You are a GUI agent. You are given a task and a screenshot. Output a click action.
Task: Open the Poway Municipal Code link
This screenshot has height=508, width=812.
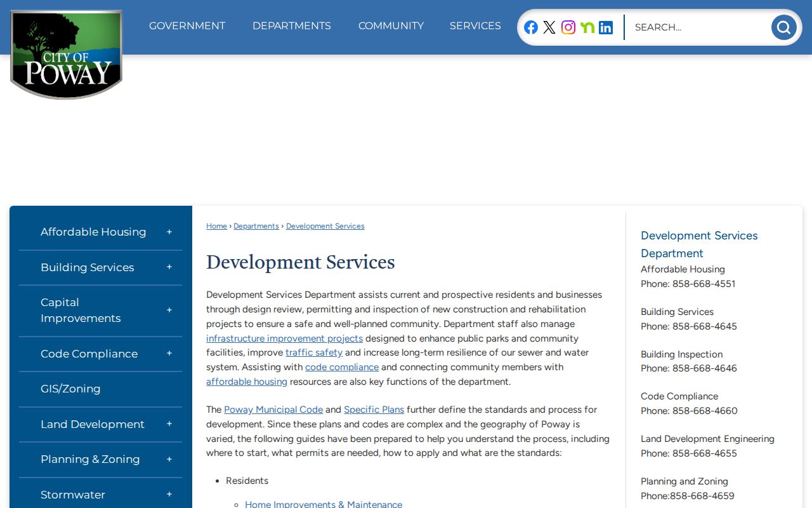pos(273,410)
